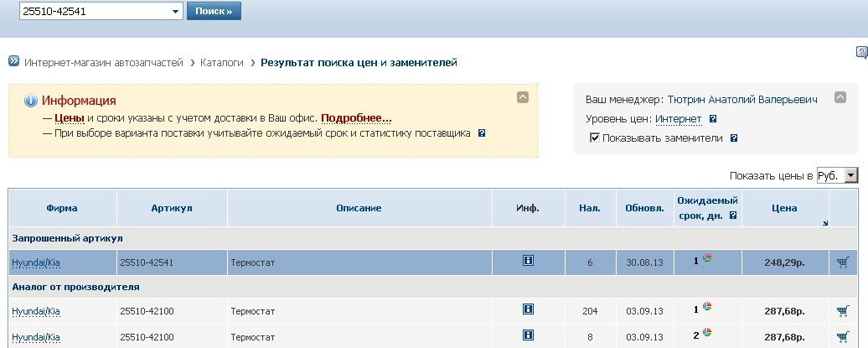Open Hyundai/Kia link in 25510-42541 row
This screenshot has width=868, height=348.
click(x=36, y=262)
